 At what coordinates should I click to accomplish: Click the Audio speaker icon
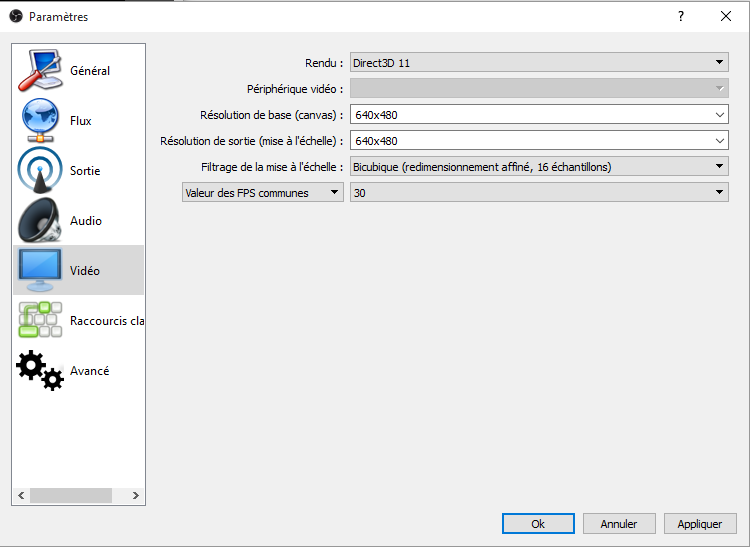40,220
